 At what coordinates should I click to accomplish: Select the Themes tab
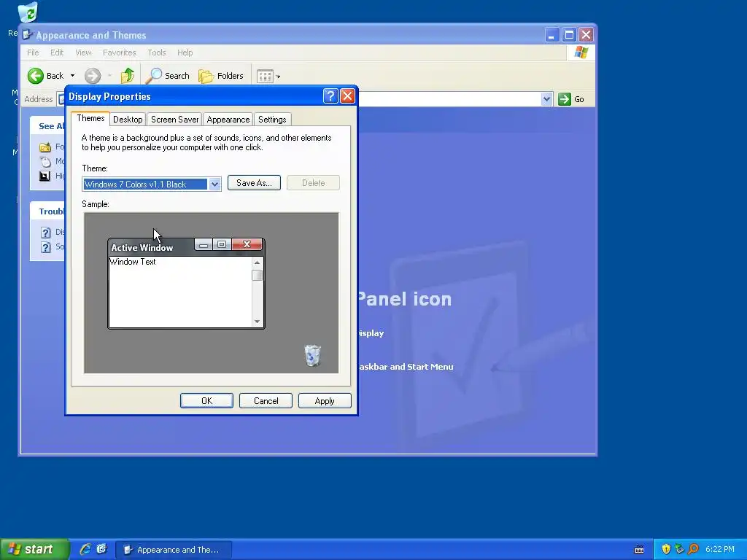tap(90, 118)
